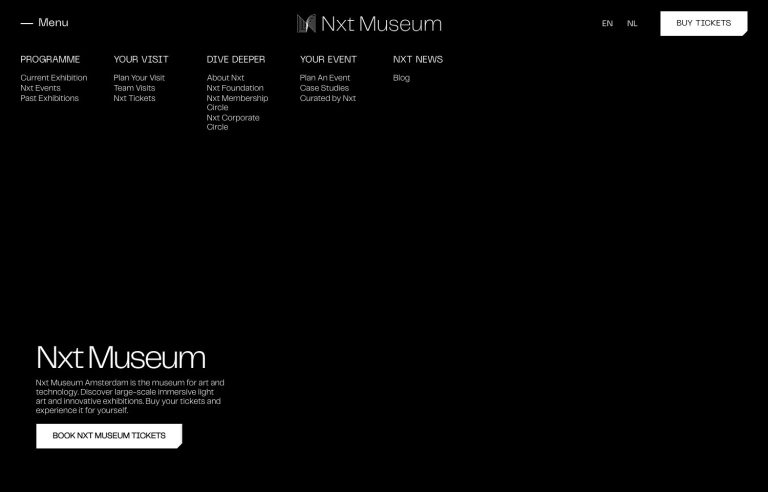Select Team Visits link
This screenshot has width=768, height=492.
pyautogui.click(x=134, y=88)
